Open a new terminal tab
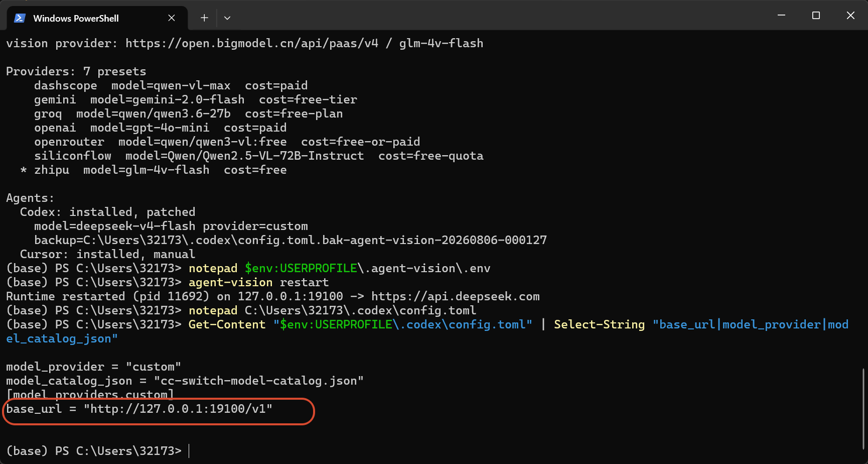868x464 pixels. pos(204,18)
